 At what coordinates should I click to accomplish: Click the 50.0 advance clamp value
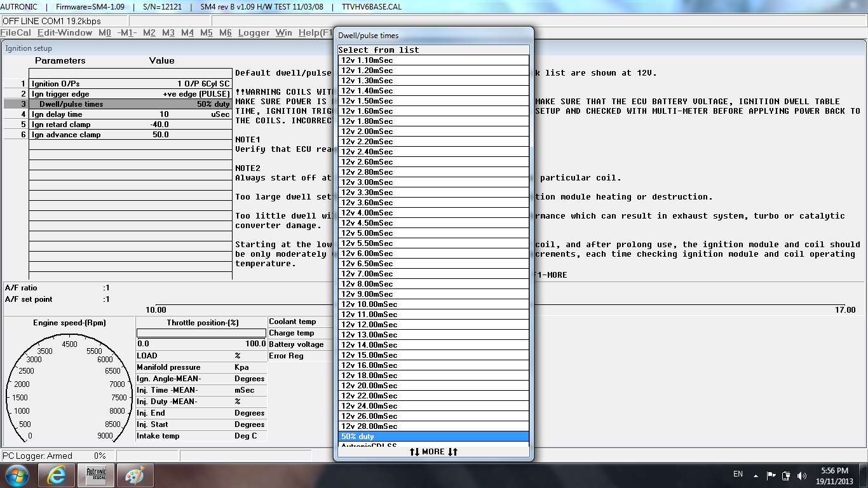(x=160, y=135)
